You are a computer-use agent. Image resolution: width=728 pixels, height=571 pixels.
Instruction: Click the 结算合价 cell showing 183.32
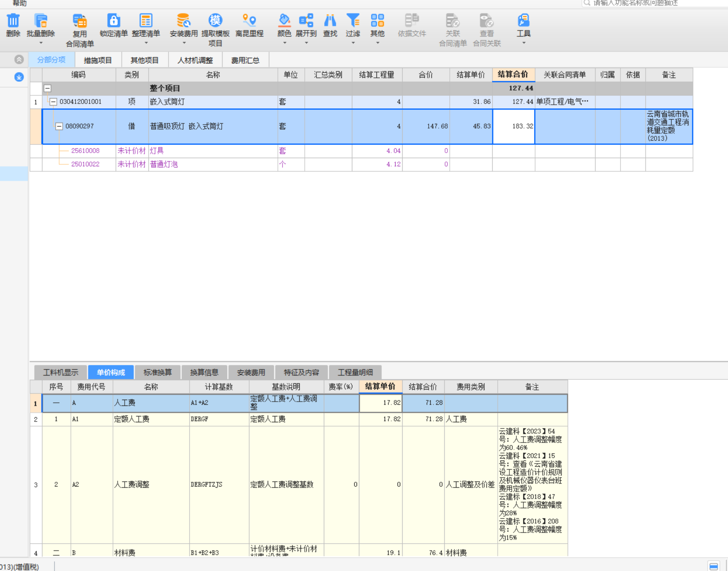pos(514,126)
